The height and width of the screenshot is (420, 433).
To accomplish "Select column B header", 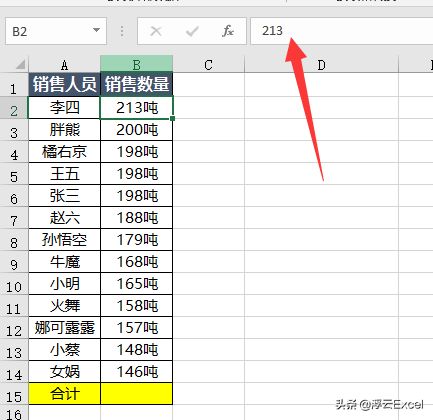I will tap(136, 64).
